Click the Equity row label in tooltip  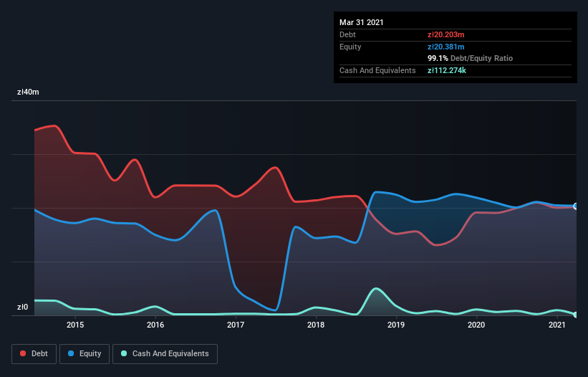coord(350,47)
